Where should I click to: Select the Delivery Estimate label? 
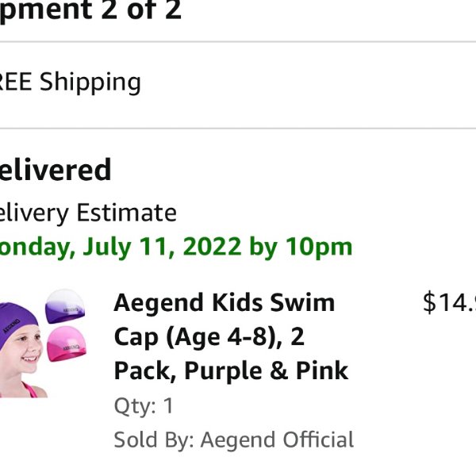click(88, 213)
